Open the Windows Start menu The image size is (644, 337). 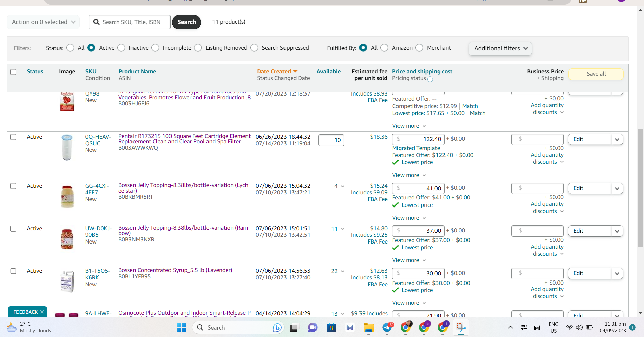pos(181,327)
